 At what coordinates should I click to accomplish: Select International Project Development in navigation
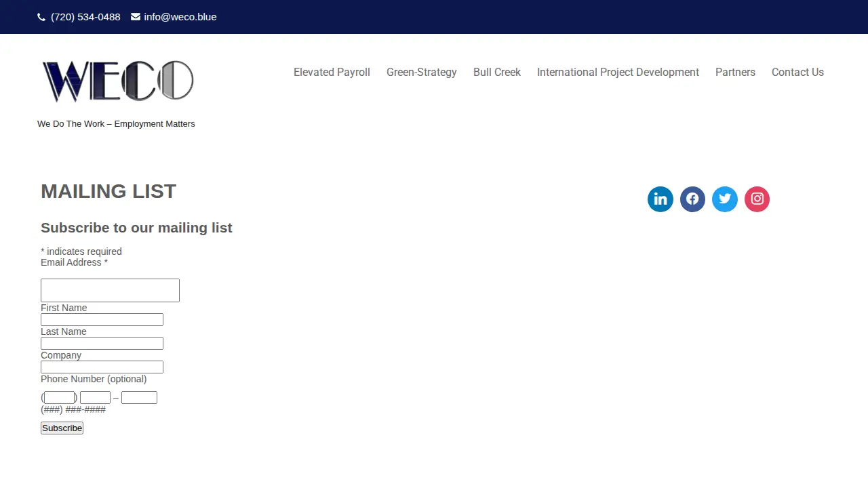click(618, 72)
